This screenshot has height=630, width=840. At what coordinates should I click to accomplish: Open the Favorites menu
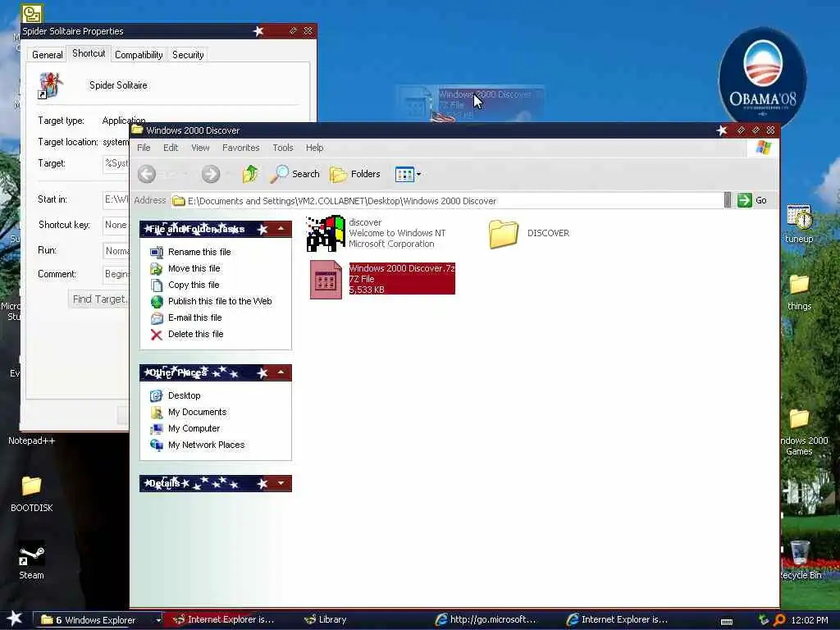point(240,148)
